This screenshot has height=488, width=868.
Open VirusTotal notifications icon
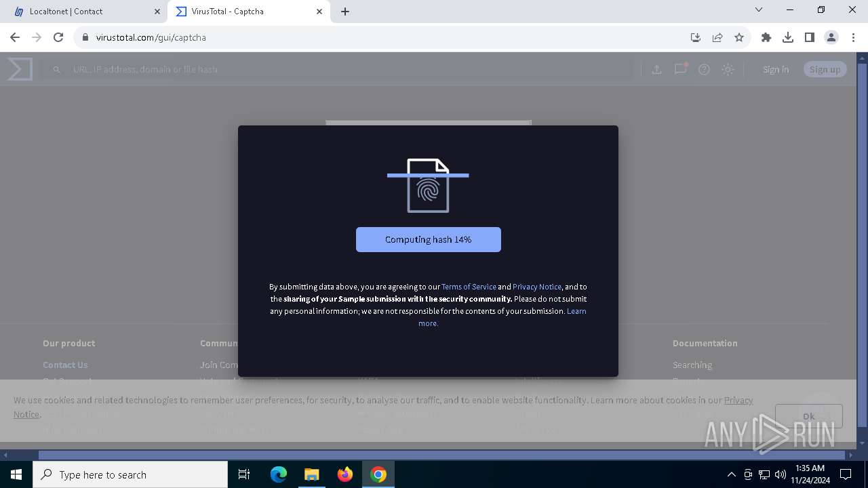point(680,69)
